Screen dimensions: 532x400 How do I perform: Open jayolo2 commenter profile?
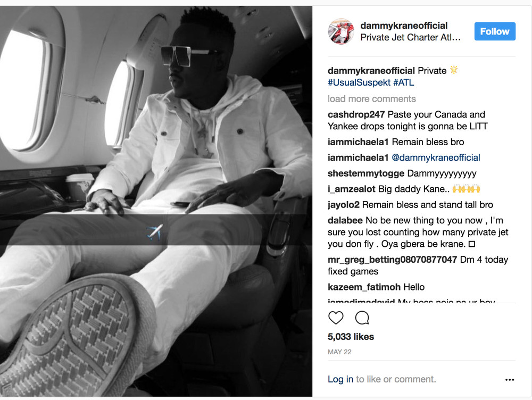(343, 205)
